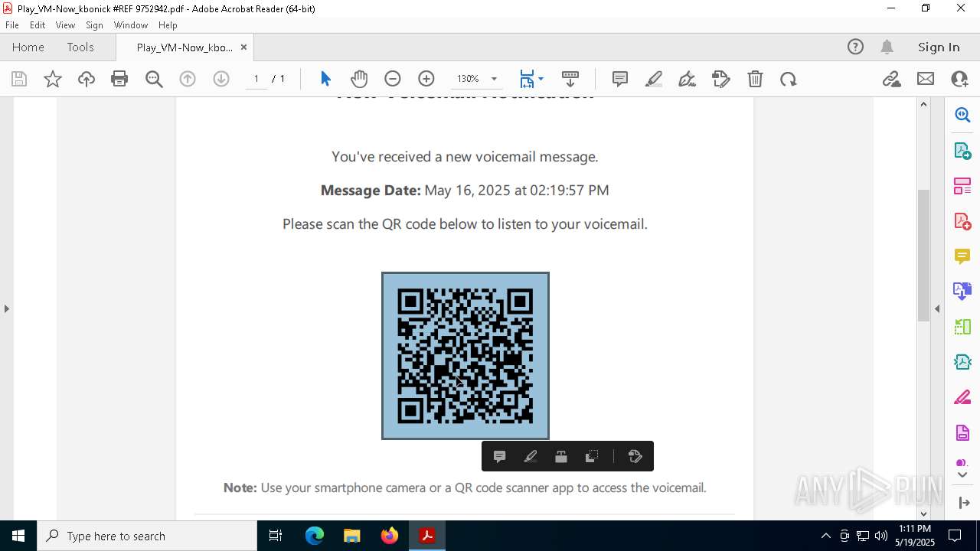Go to next page arrow
The image size is (980, 551).
[x=221, y=79]
